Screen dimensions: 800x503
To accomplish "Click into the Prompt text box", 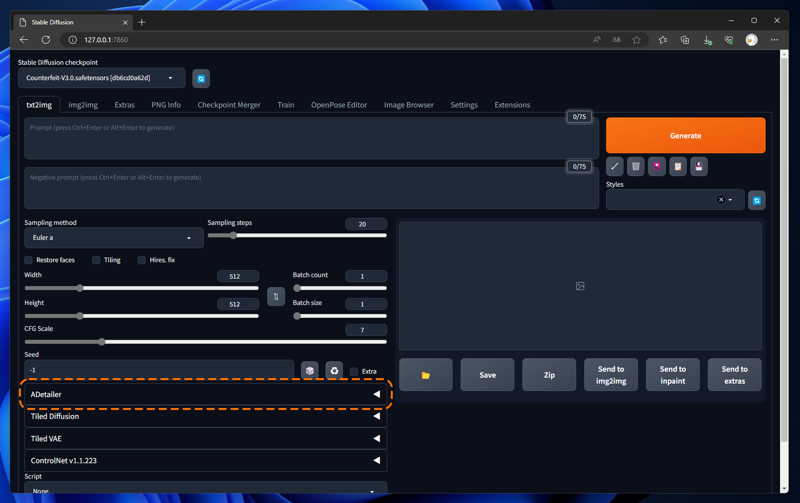I will [311, 138].
